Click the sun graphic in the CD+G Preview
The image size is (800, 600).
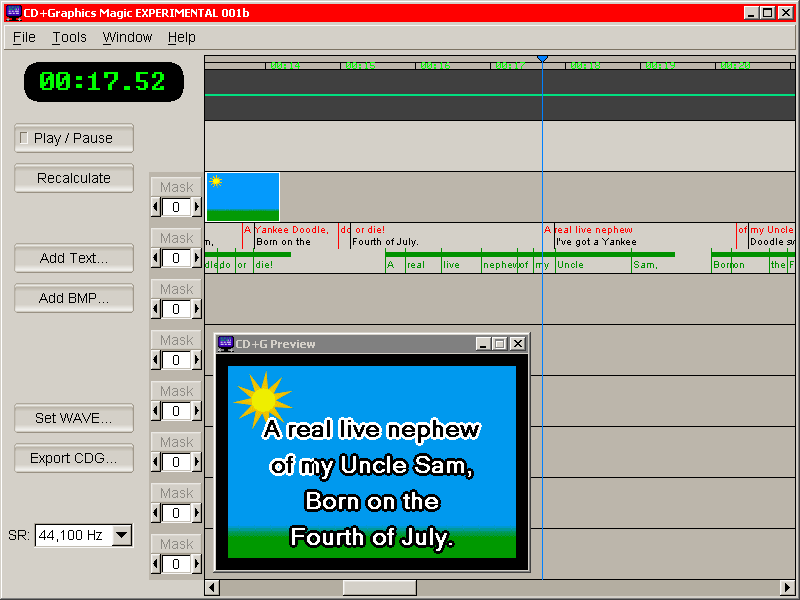(263, 399)
